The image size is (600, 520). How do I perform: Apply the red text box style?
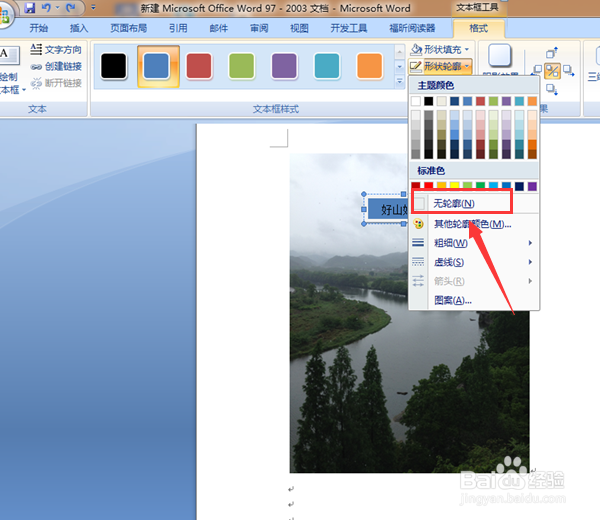click(x=199, y=67)
